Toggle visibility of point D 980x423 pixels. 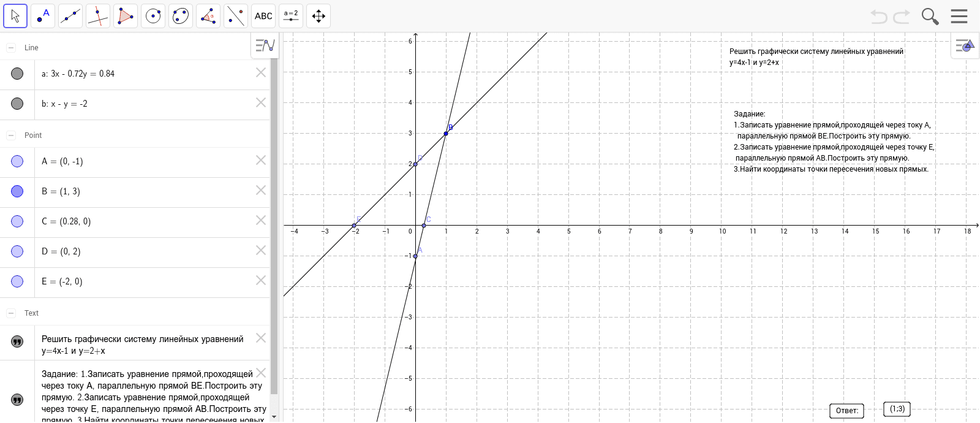pyautogui.click(x=17, y=251)
